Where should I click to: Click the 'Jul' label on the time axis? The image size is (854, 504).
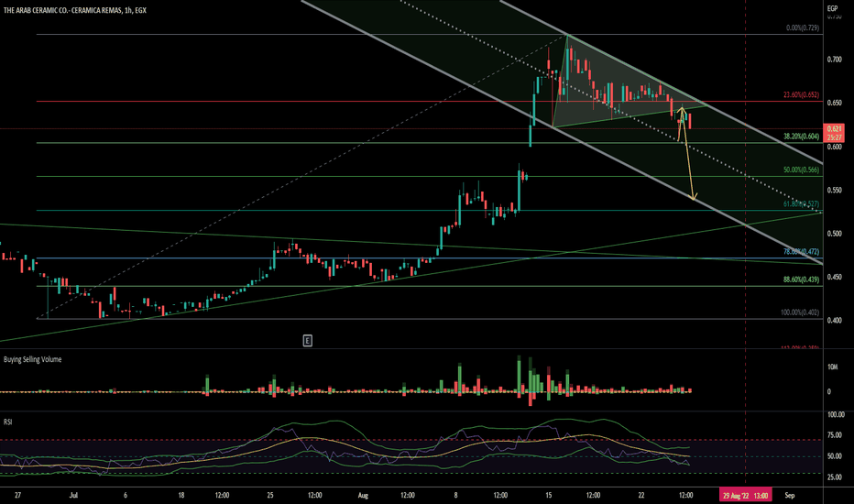[x=74, y=495]
